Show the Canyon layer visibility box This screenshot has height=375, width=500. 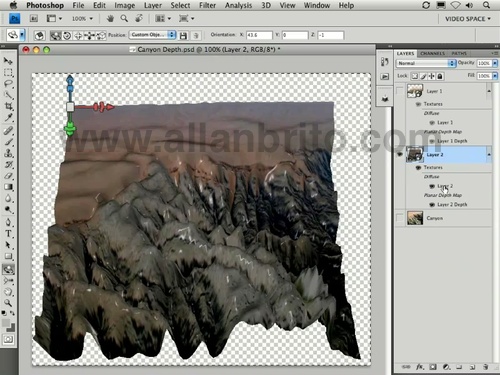click(x=400, y=218)
